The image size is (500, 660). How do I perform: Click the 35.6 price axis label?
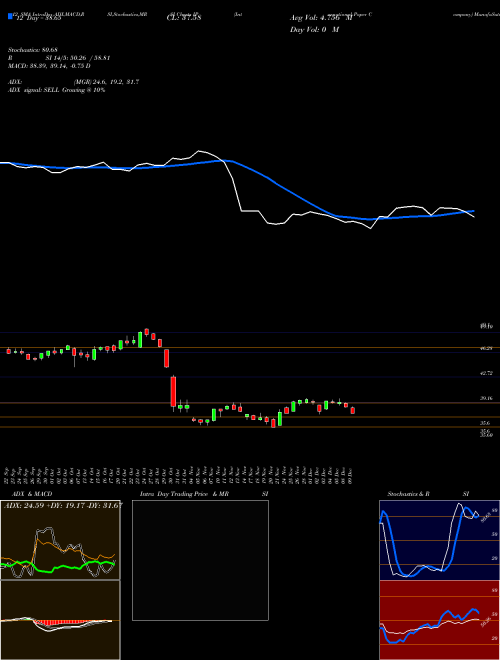485,423
